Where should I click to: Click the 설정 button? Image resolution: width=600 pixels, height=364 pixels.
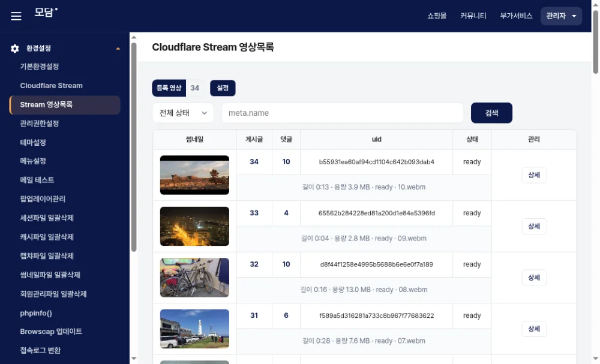(x=223, y=88)
